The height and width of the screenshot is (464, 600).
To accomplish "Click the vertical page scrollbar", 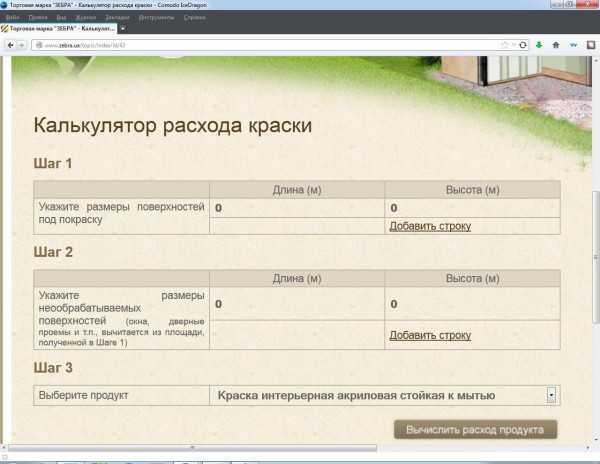I will point(595,250).
